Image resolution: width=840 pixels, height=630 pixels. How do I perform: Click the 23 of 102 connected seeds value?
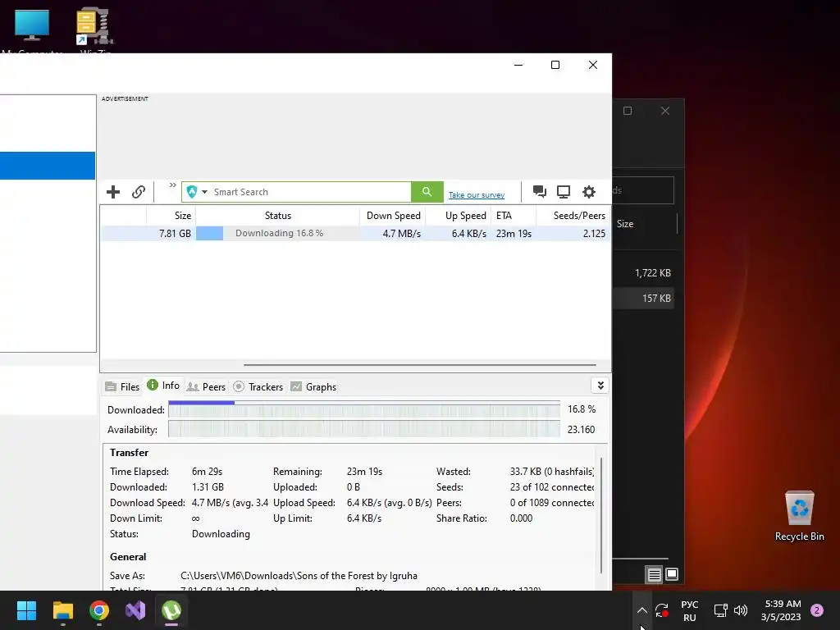point(552,487)
